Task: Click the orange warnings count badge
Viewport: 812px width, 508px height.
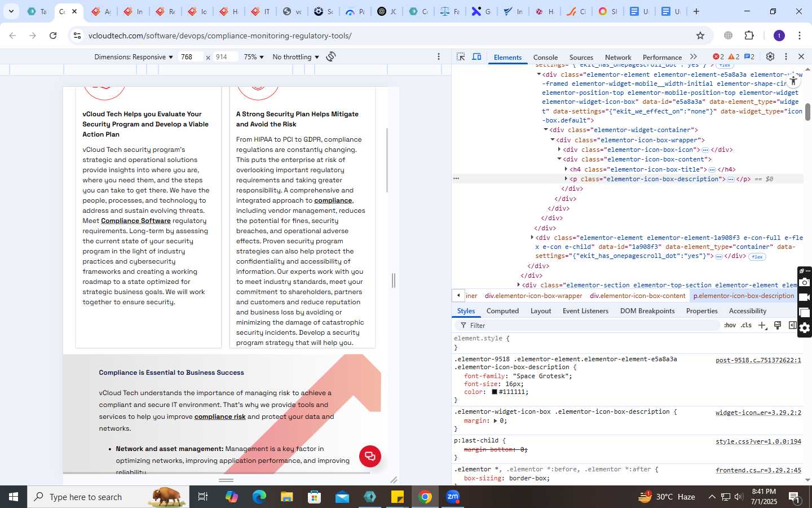Action: click(734, 56)
